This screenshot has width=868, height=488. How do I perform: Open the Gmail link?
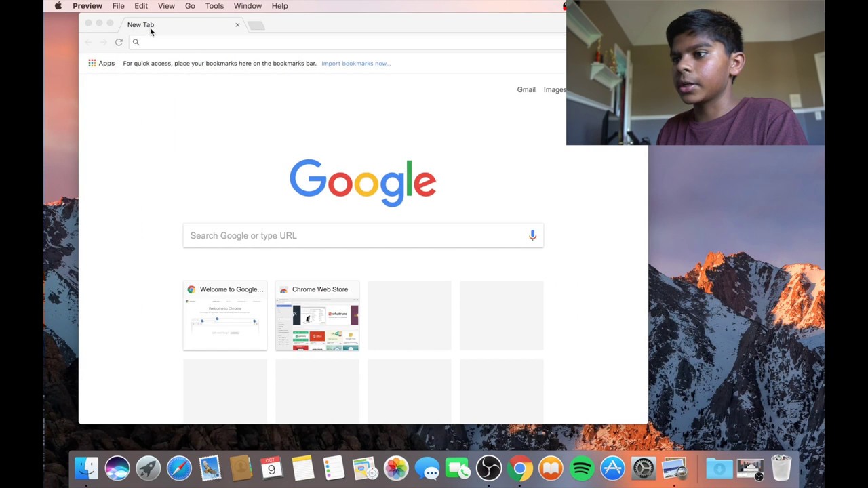click(526, 89)
